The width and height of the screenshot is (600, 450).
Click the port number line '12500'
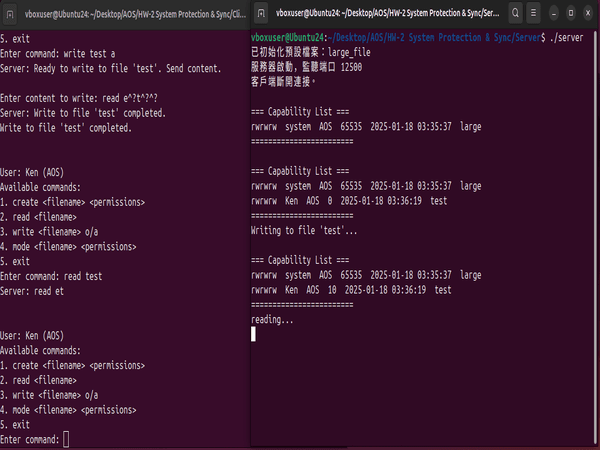coord(307,67)
